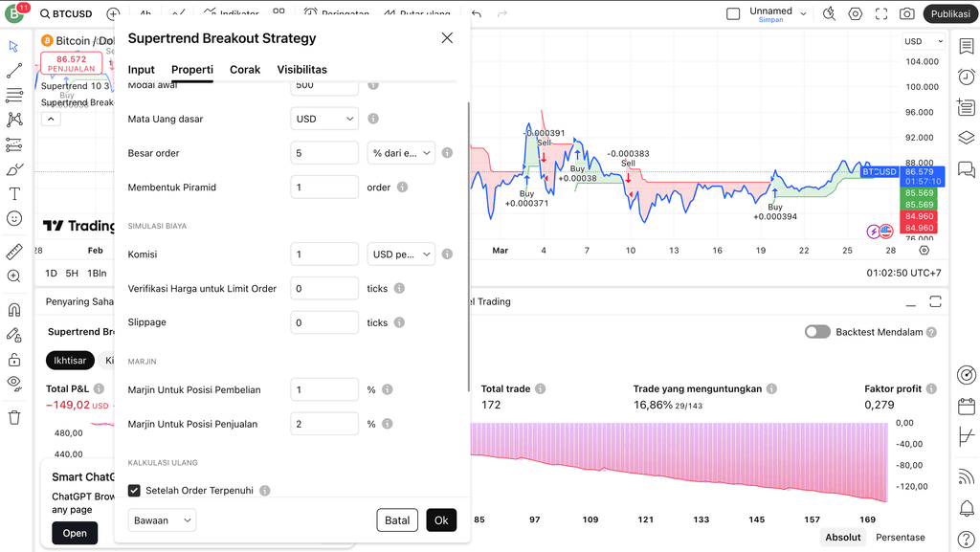Click the Batal button

397,520
